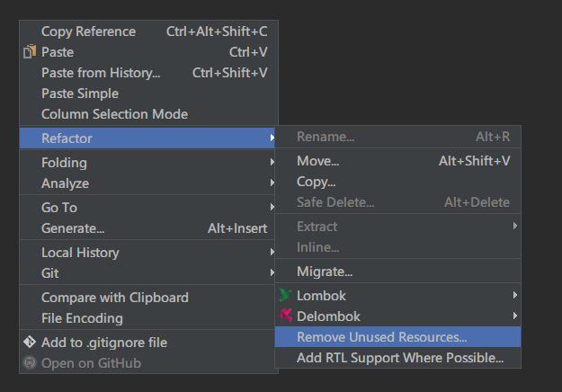Click the Paste clipboard icon

[29, 52]
